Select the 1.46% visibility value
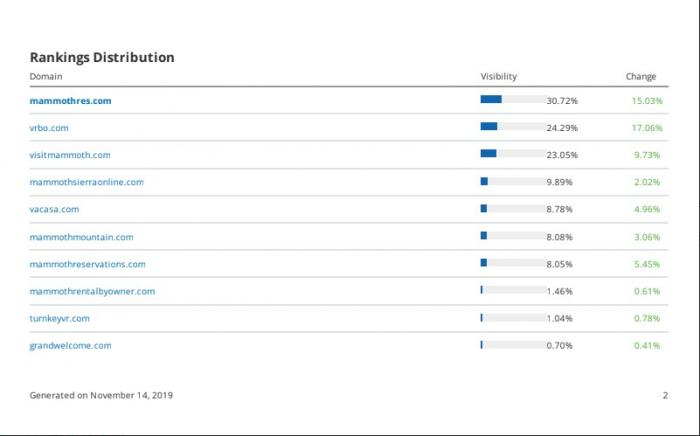The width and height of the screenshot is (700, 436). click(x=559, y=291)
